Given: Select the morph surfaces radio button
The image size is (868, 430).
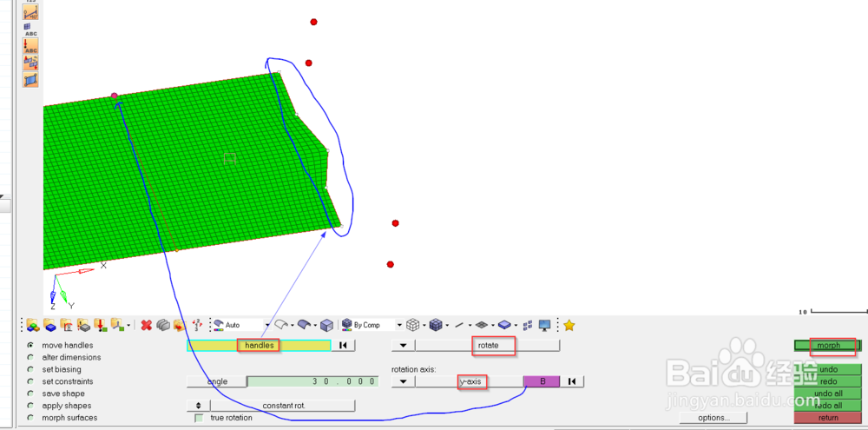Looking at the screenshot, I should [30, 418].
